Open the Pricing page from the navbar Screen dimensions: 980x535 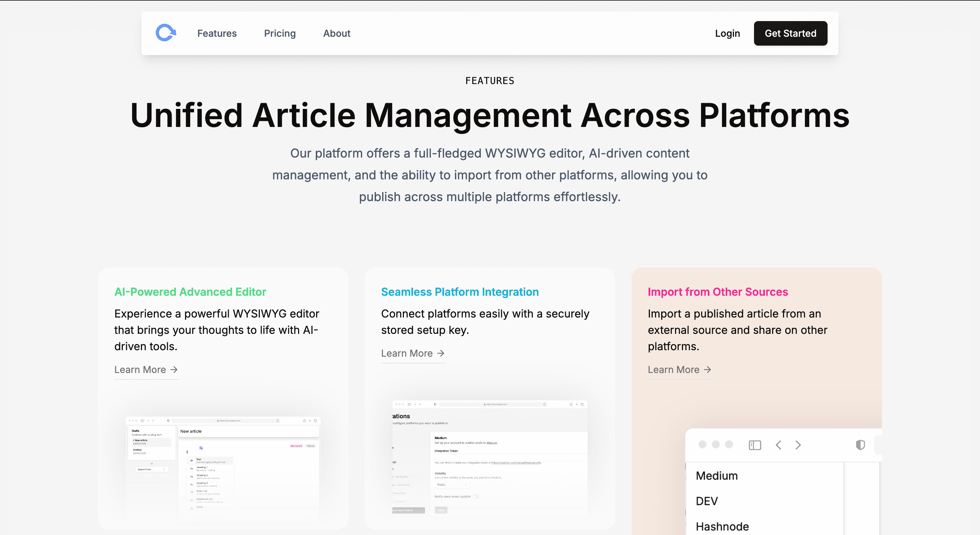point(280,33)
